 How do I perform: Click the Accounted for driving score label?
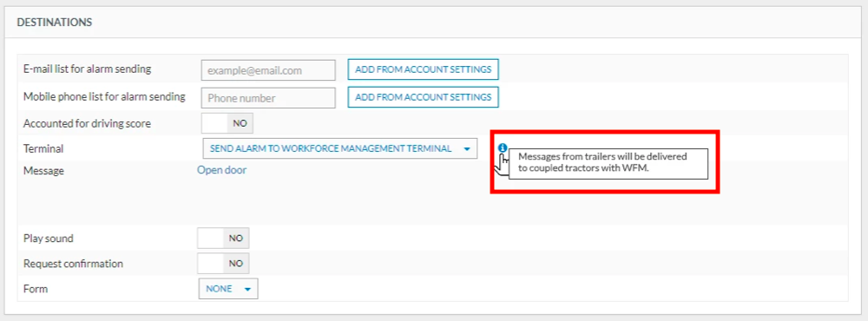[87, 124]
